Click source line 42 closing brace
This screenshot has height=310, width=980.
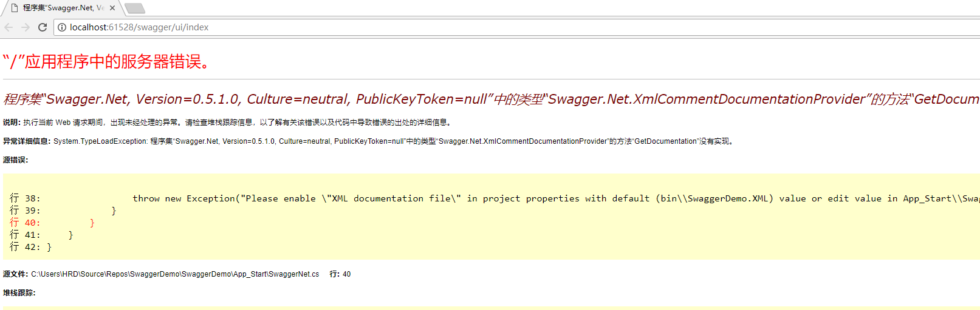(30, 247)
